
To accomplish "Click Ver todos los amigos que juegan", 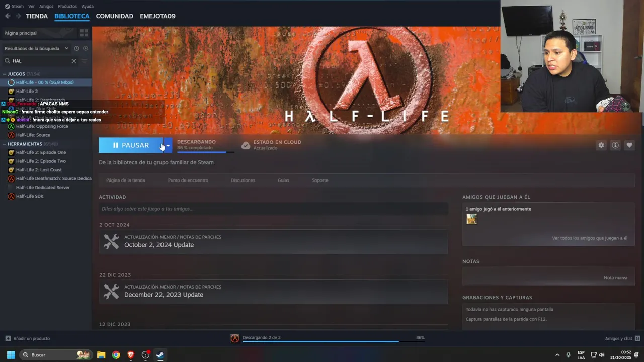I will click(x=590, y=238).
